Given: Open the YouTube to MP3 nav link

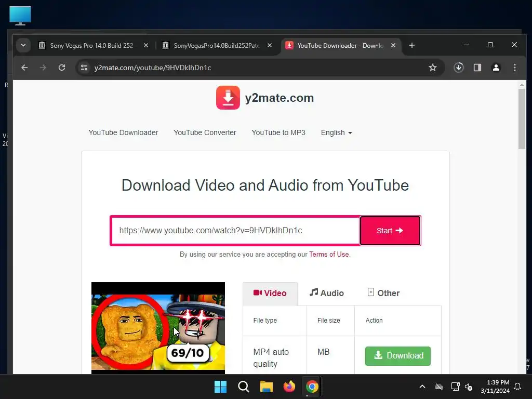Looking at the screenshot, I should pyautogui.click(x=278, y=132).
